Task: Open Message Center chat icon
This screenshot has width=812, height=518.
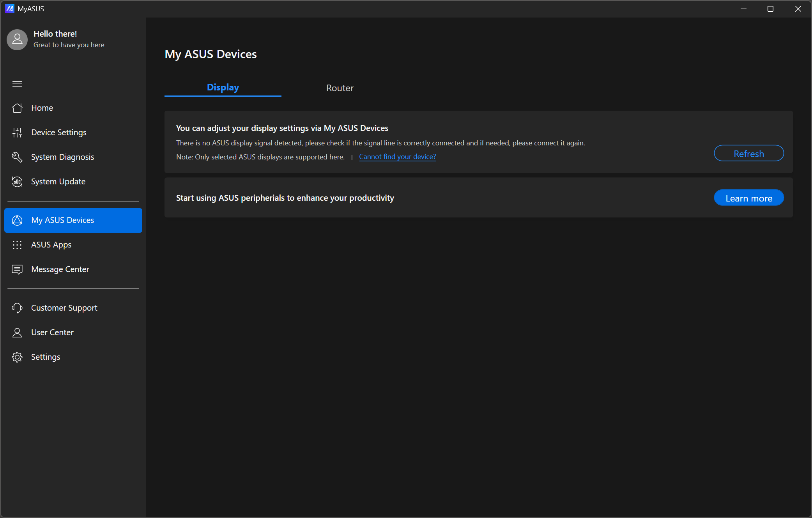Action: 17,269
